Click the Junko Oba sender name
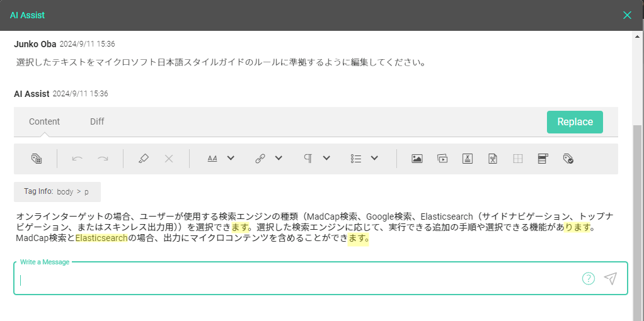The image size is (644, 321). (35, 44)
